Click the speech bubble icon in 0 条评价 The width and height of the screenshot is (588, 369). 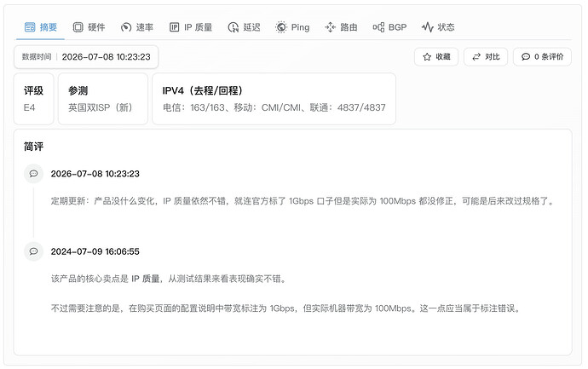click(526, 56)
